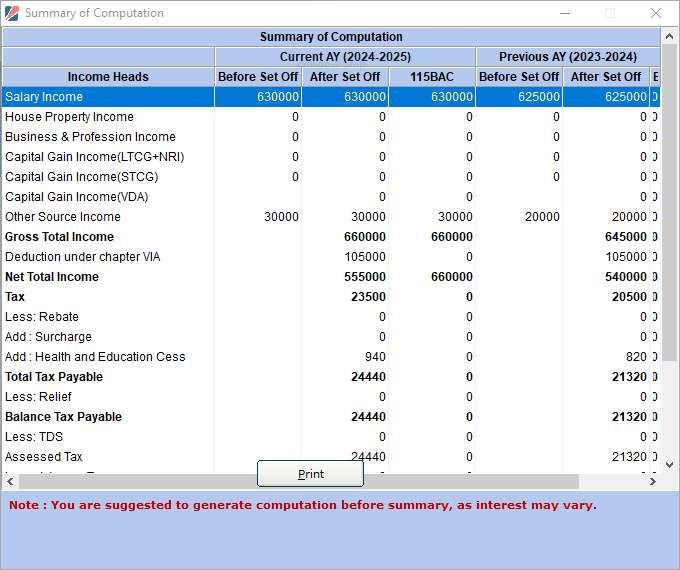Click previous year Net Total 540000
Screen dimensions: 680x570
[626, 277]
